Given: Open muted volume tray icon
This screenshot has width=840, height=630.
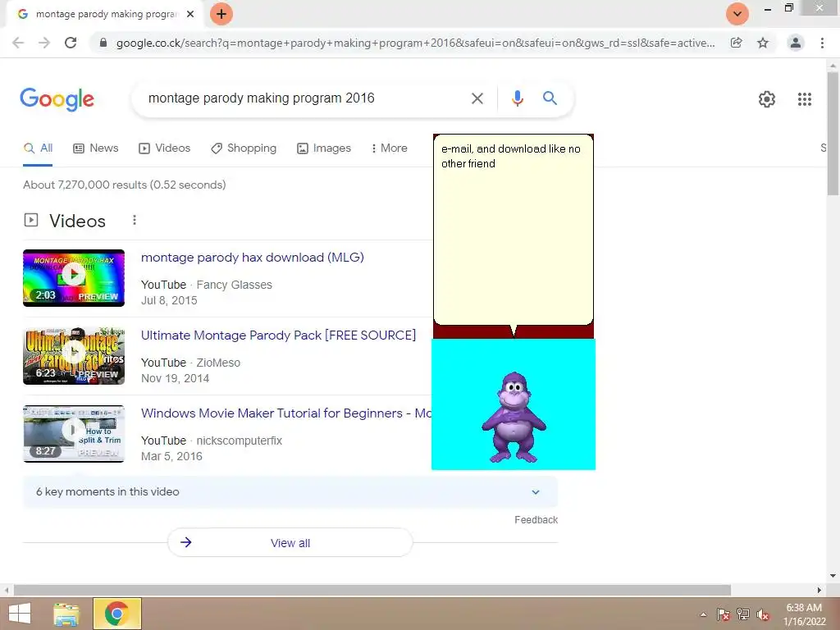Looking at the screenshot, I should [762, 614].
